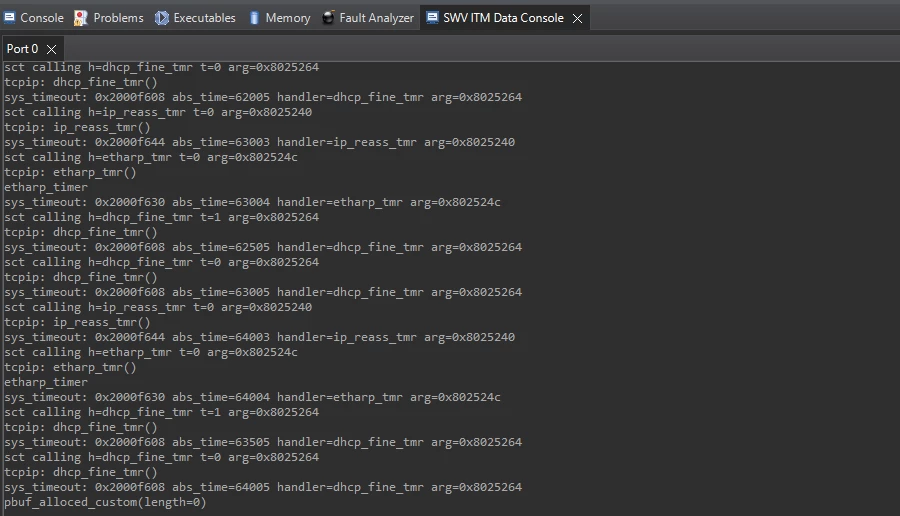Close the Port 0 tab
Screen dimensions: 900x516
[x=51, y=49]
